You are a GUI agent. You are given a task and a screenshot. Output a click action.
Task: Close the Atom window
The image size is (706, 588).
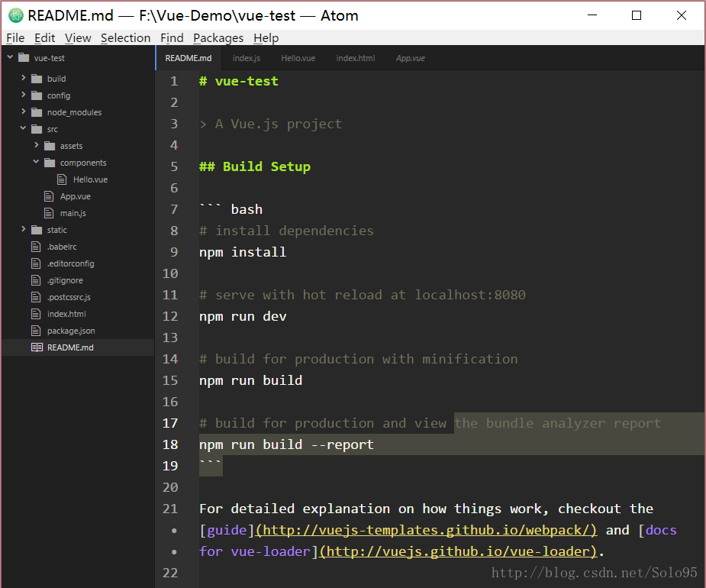point(682,15)
